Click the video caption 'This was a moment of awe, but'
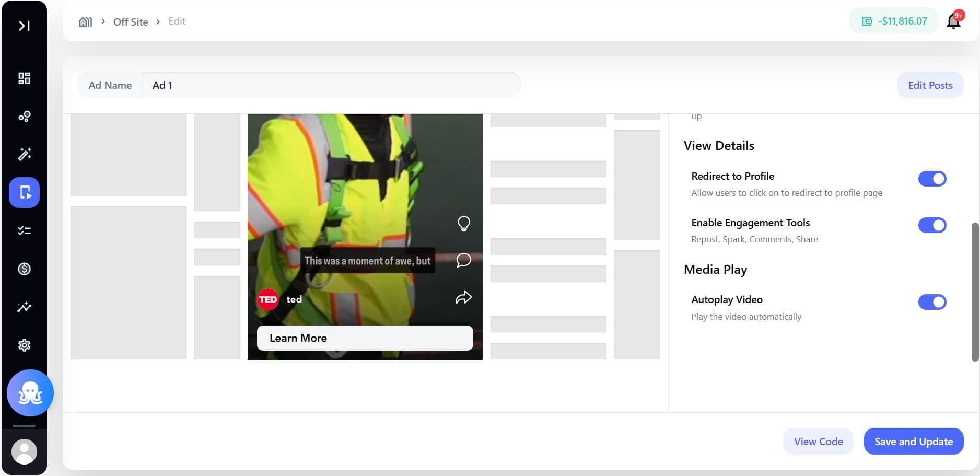This screenshot has height=476, width=980. pyautogui.click(x=368, y=261)
